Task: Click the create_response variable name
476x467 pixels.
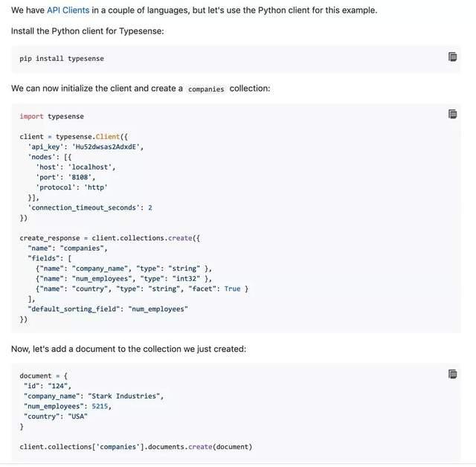Action: pyautogui.click(x=50, y=238)
